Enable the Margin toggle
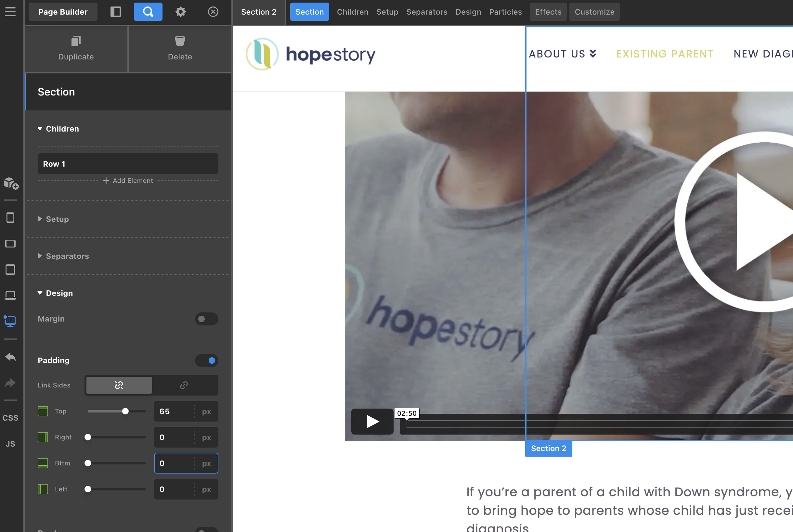 (206, 319)
